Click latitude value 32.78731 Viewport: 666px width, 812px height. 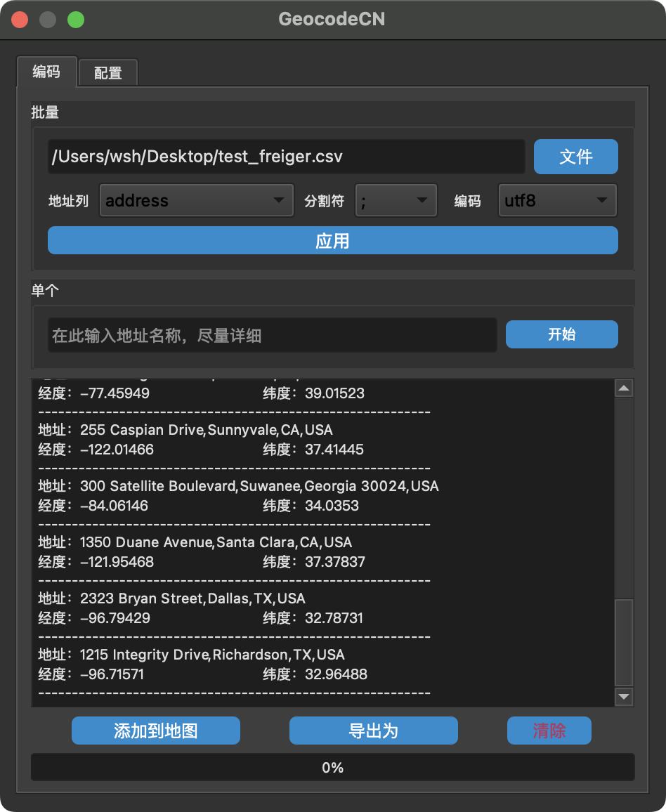click(334, 618)
